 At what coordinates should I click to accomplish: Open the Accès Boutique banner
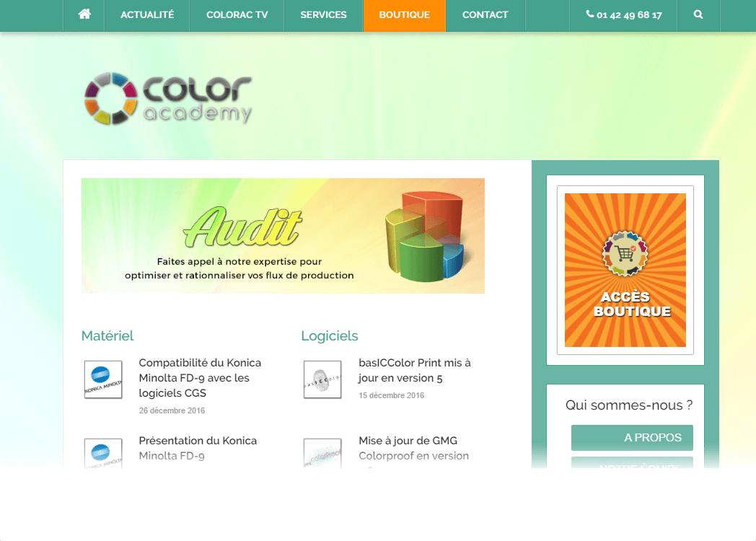point(625,270)
